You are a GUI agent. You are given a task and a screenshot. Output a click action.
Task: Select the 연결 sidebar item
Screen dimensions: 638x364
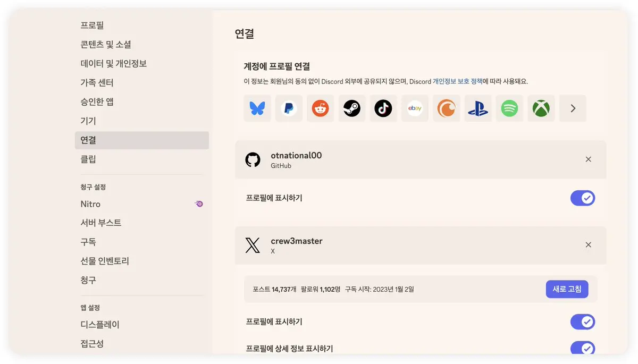pos(141,140)
